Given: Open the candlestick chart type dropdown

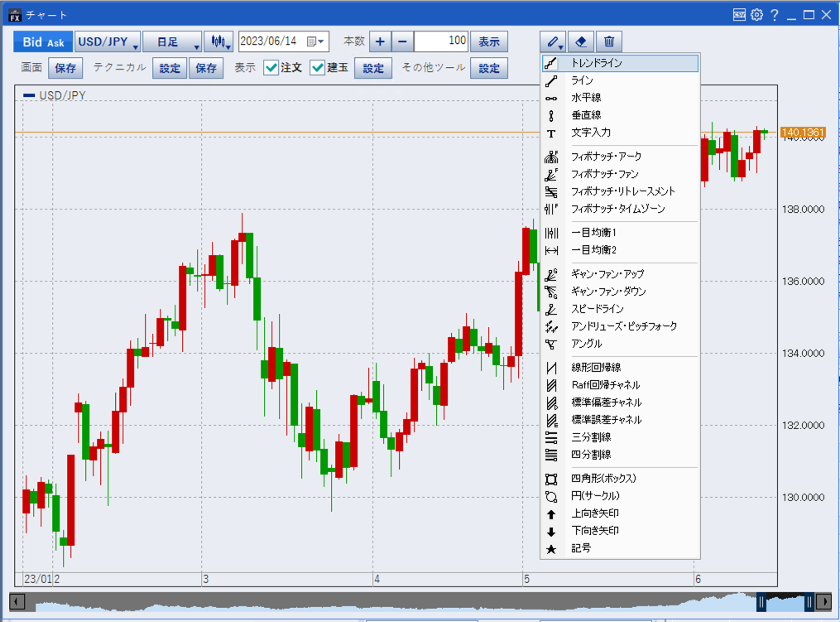Looking at the screenshot, I should (219, 42).
